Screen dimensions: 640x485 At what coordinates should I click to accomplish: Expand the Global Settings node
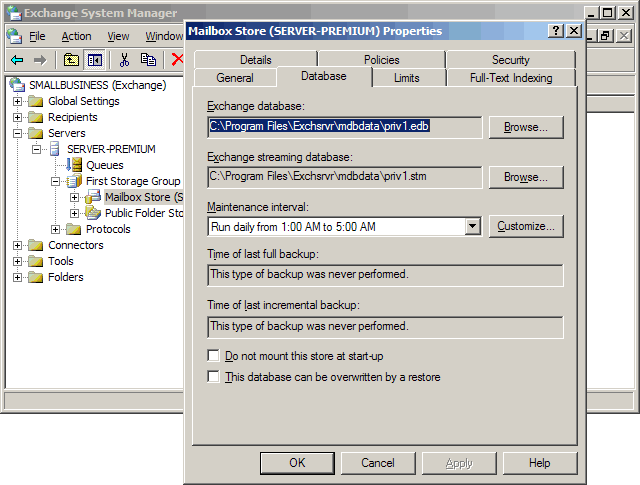tap(17, 101)
